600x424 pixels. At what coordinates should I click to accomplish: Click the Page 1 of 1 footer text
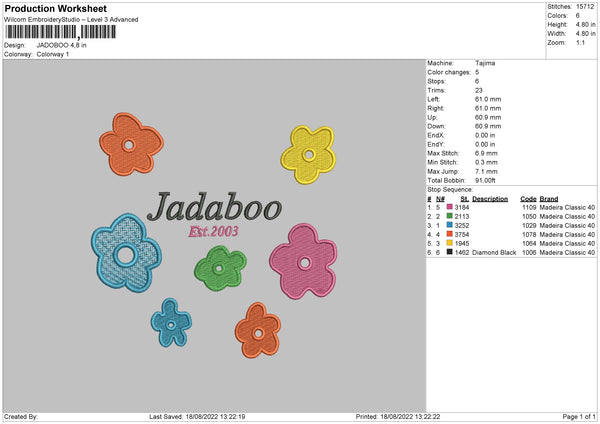[579, 417]
